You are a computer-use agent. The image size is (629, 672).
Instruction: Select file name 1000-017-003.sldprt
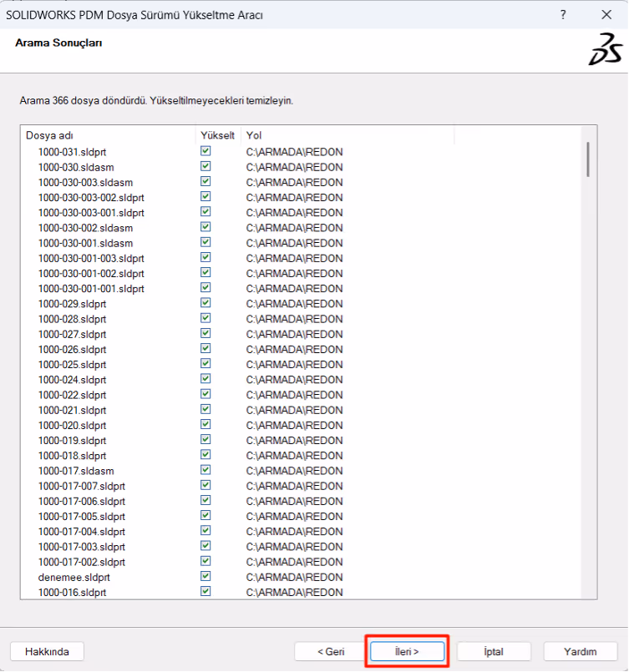tap(82, 547)
